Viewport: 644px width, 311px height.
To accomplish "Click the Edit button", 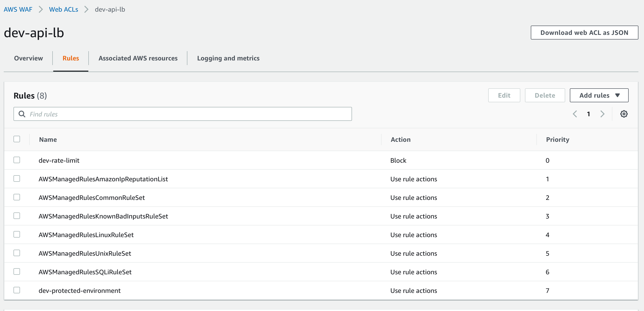I will 504,95.
